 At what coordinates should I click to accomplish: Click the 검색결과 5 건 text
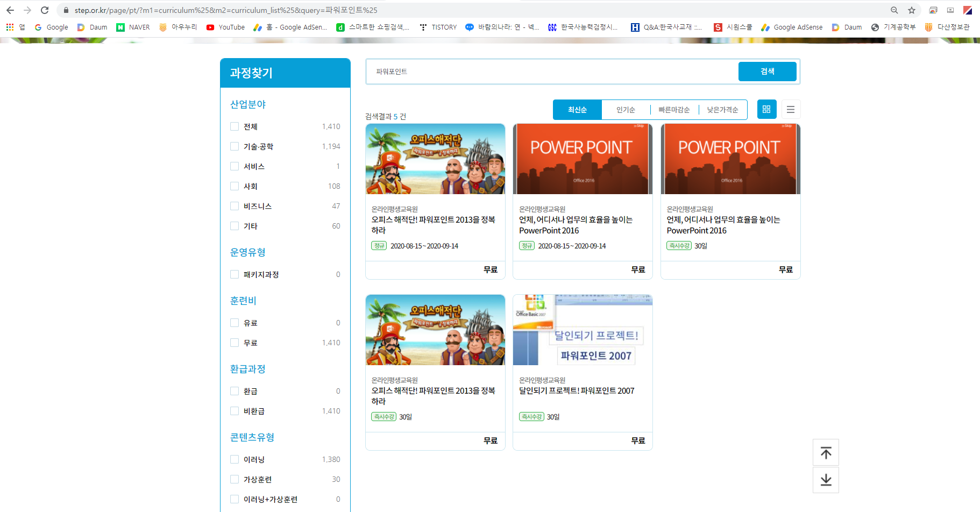386,117
